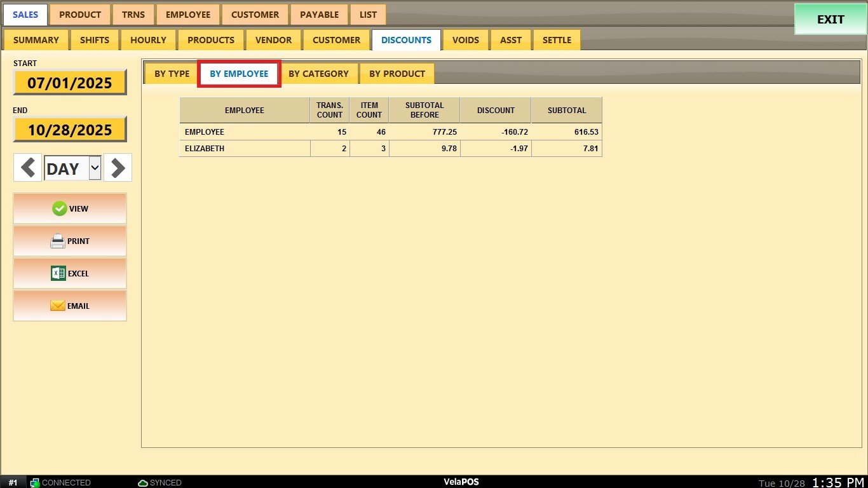Select the ELIZABETH row in the table
The image size is (868, 488).
tap(245, 149)
